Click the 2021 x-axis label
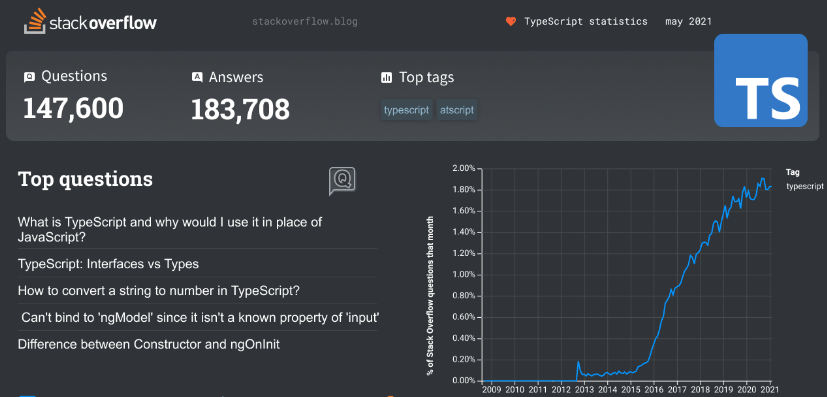The image size is (827, 397). coord(770,391)
